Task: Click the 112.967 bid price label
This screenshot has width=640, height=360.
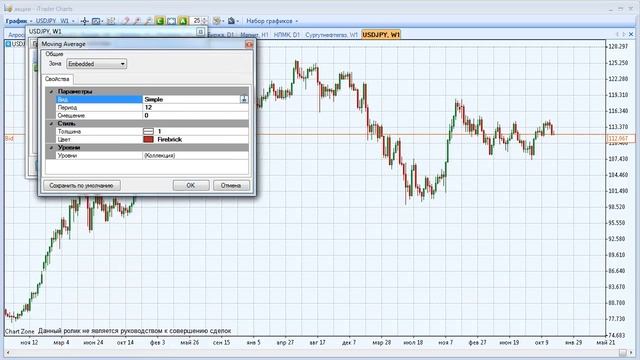Action: click(x=620, y=139)
